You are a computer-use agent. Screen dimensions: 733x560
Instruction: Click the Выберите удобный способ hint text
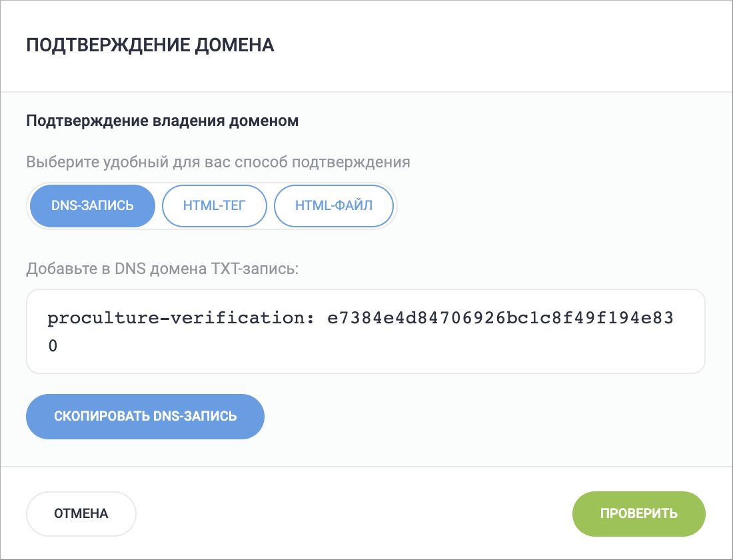point(218,162)
